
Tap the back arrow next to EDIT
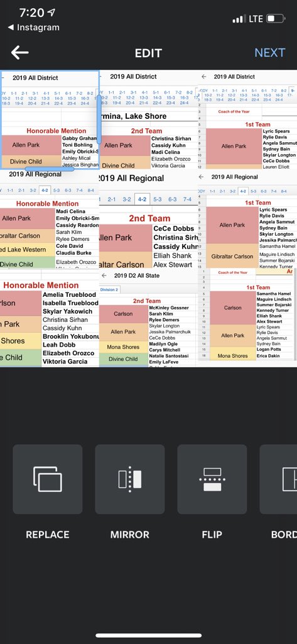point(19,53)
